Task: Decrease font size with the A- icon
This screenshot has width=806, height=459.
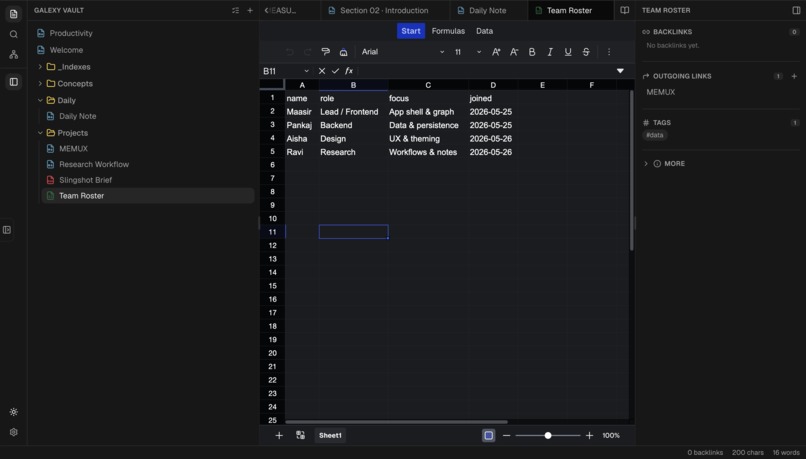Action: pyautogui.click(x=514, y=52)
